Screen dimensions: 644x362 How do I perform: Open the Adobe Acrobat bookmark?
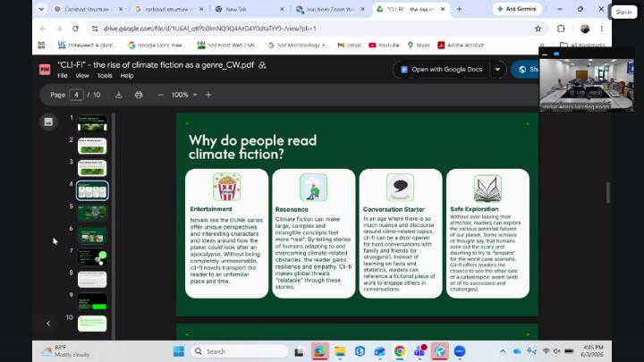click(x=461, y=46)
